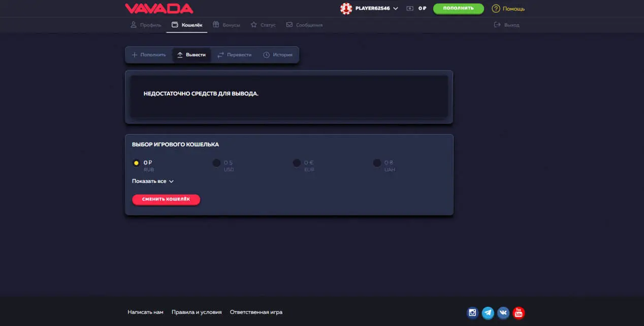644x326 pixels.
Task: Open the YouTube social icon
Action: pos(519,313)
